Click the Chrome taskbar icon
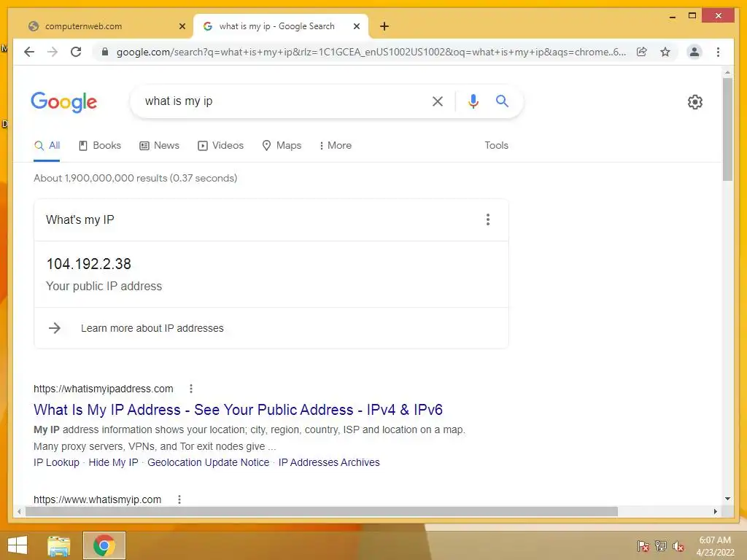The width and height of the screenshot is (747, 560). click(x=104, y=545)
